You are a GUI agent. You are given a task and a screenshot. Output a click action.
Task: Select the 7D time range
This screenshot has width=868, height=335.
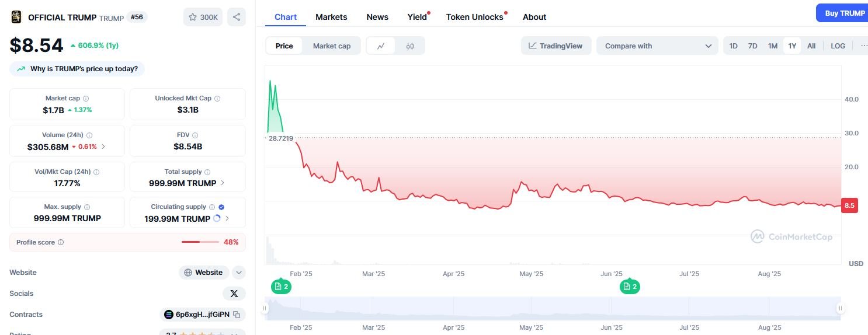752,46
